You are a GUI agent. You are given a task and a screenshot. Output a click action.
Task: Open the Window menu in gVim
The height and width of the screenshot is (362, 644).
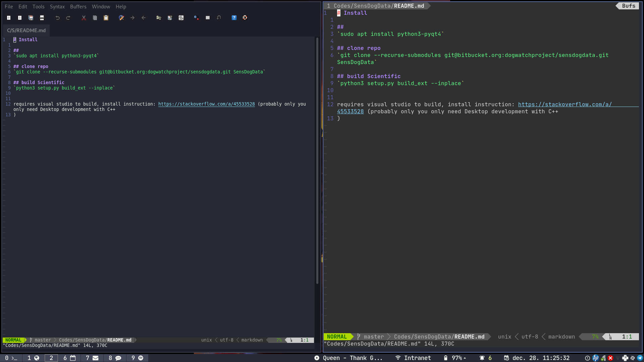[101, 7]
